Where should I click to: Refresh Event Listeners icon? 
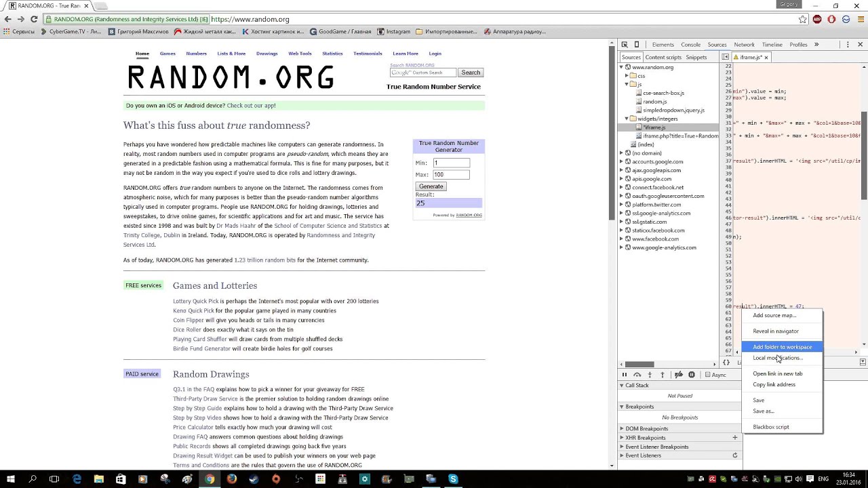point(735,455)
